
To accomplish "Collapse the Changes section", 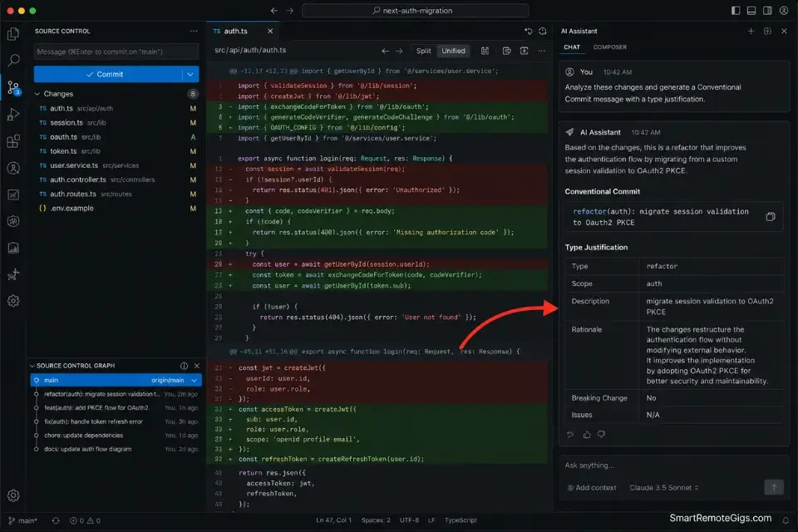I will (37, 94).
